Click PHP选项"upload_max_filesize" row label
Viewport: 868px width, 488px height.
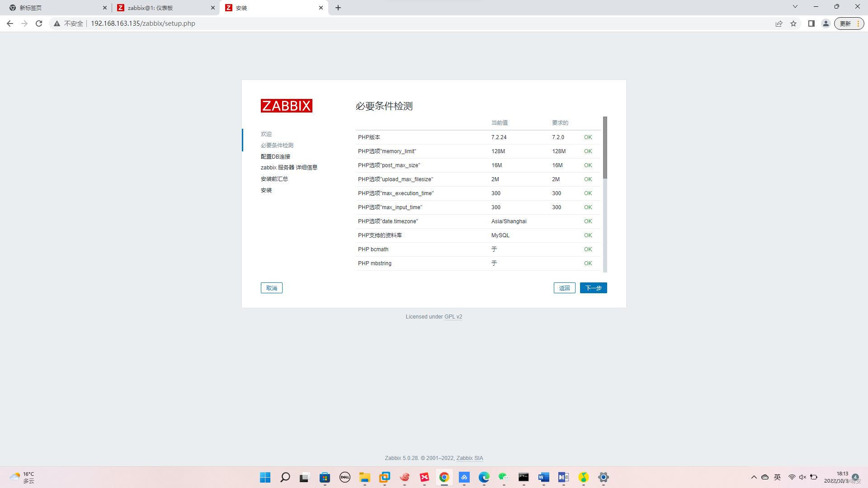click(396, 179)
